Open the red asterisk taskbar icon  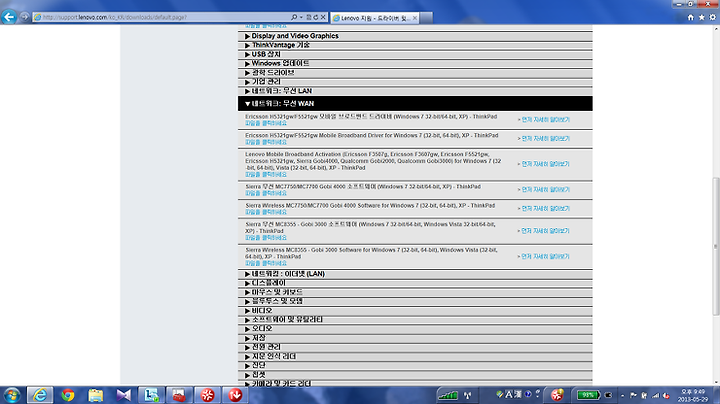(207, 395)
